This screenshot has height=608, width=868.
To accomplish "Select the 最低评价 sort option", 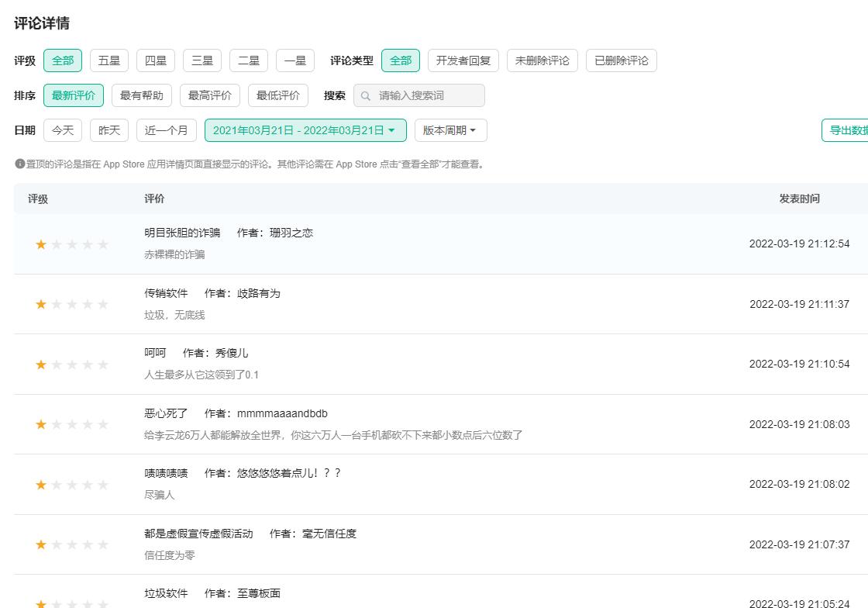I will point(277,95).
